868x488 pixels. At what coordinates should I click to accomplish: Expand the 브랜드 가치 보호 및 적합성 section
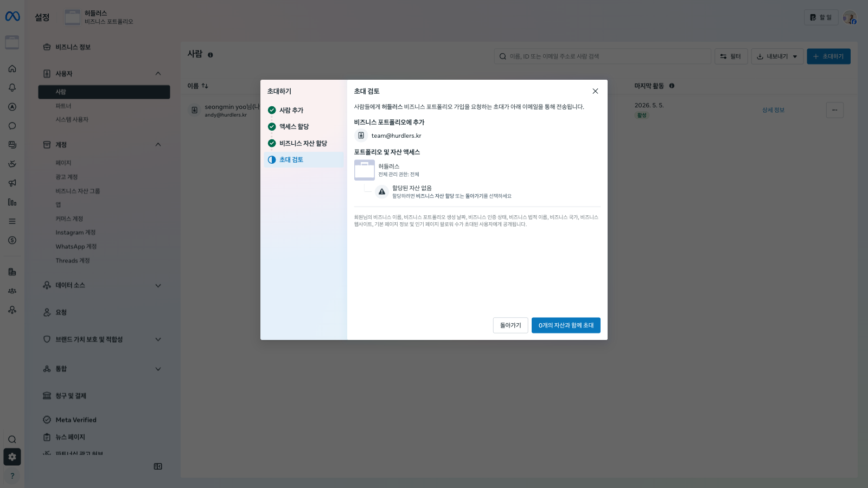click(x=158, y=339)
